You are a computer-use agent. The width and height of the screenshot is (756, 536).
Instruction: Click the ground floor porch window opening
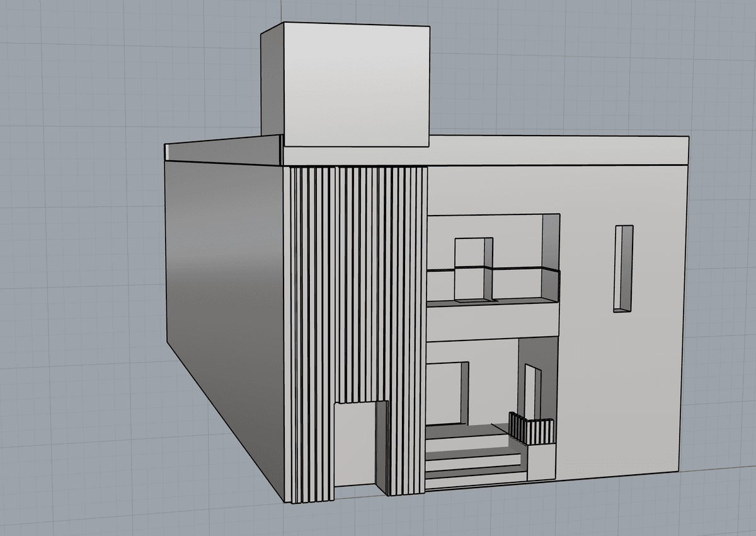tap(446, 392)
